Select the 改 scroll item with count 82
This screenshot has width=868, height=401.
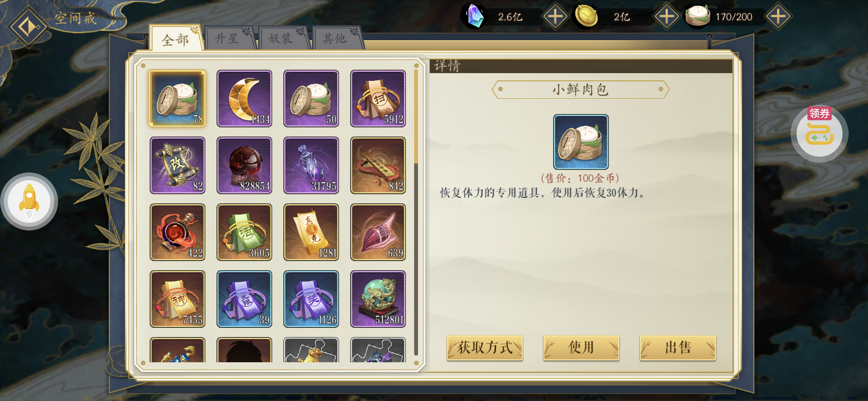pos(177,166)
